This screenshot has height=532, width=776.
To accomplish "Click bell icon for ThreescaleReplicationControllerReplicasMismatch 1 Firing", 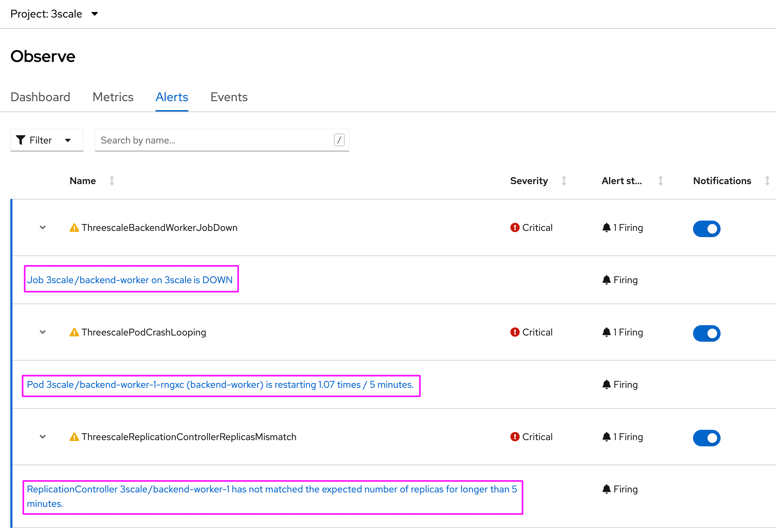I will coord(606,437).
